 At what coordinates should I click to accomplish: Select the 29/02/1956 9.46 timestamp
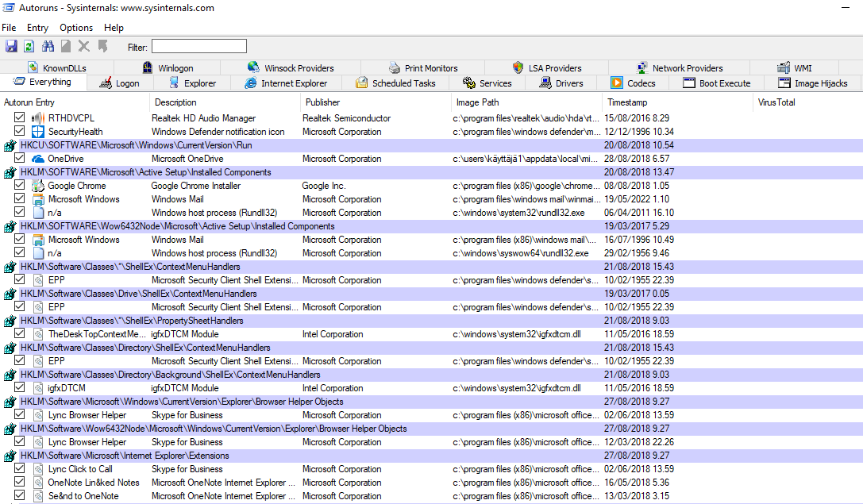click(636, 253)
